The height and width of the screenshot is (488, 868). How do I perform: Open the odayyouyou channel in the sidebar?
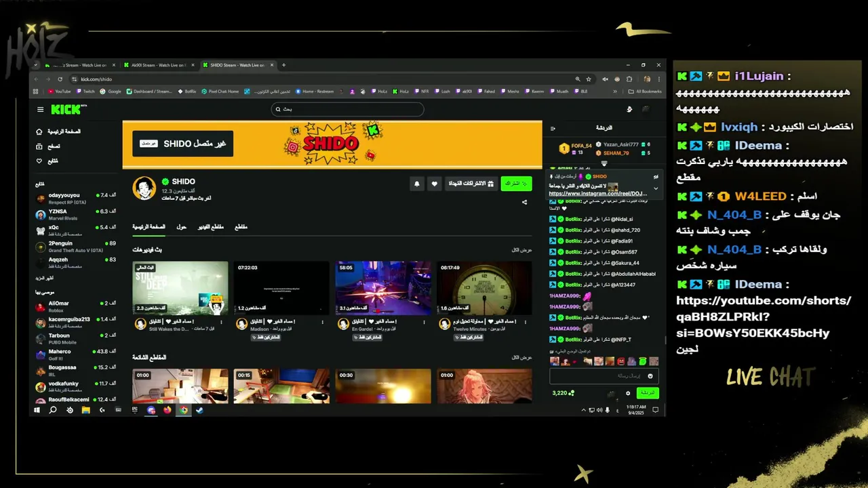pyautogui.click(x=76, y=199)
